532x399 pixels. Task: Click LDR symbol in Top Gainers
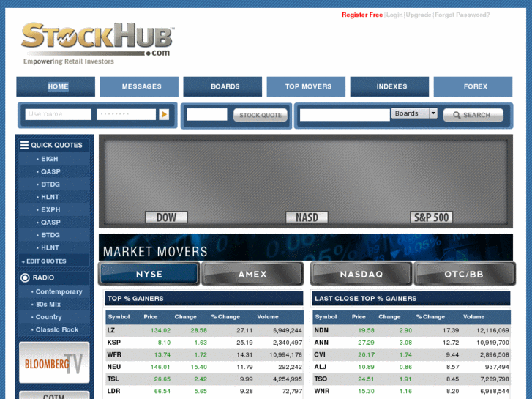click(113, 391)
